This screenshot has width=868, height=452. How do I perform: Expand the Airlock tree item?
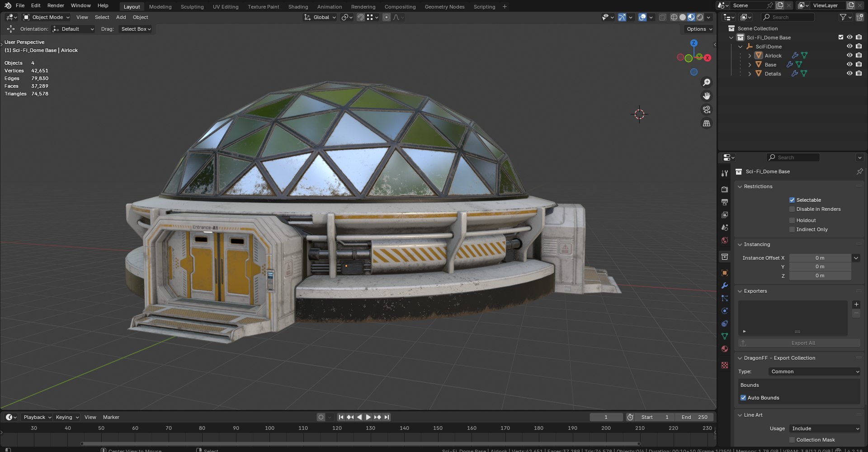(750, 56)
